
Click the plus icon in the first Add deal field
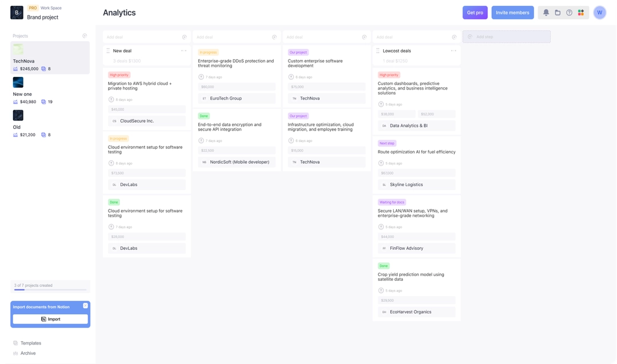(184, 37)
